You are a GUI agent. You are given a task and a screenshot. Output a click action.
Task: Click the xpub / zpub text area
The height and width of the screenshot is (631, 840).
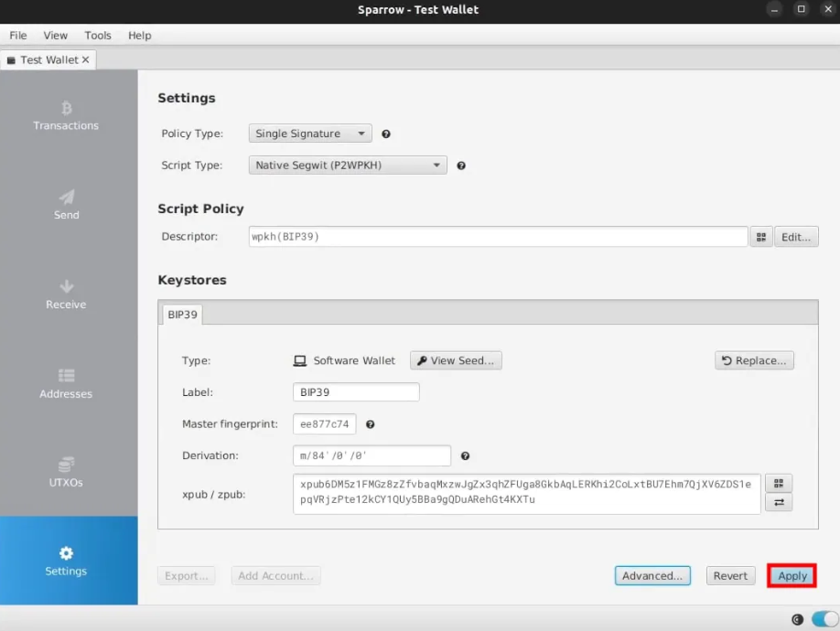point(527,494)
